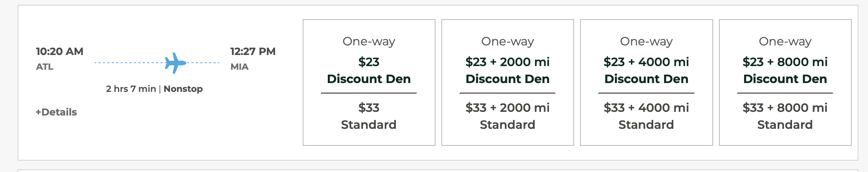
Task: Select the $23 + 4000 mi Discount Den fare
Action: [646, 70]
